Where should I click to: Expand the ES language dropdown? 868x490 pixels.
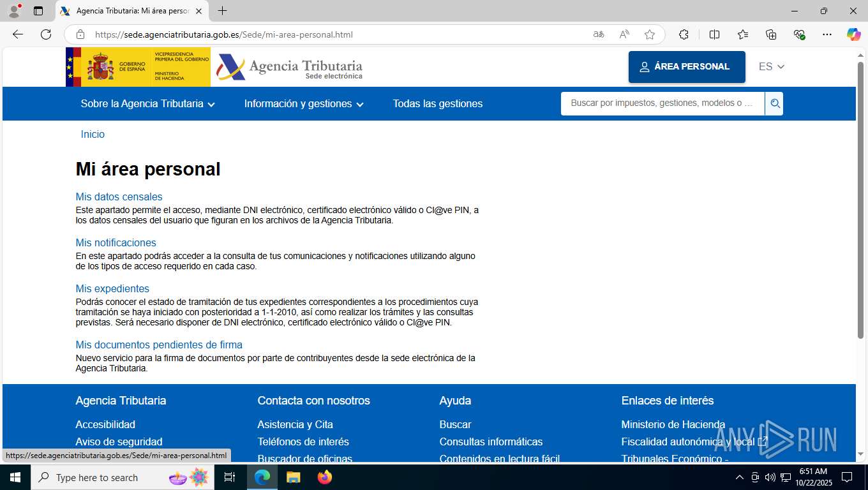click(772, 66)
